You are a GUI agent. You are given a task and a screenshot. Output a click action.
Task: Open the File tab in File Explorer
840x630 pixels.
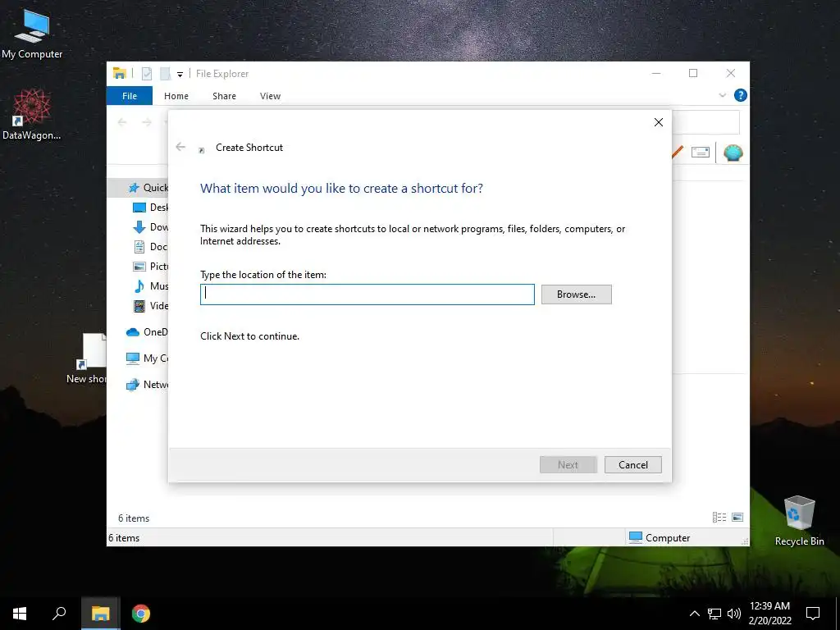[130, 96]
